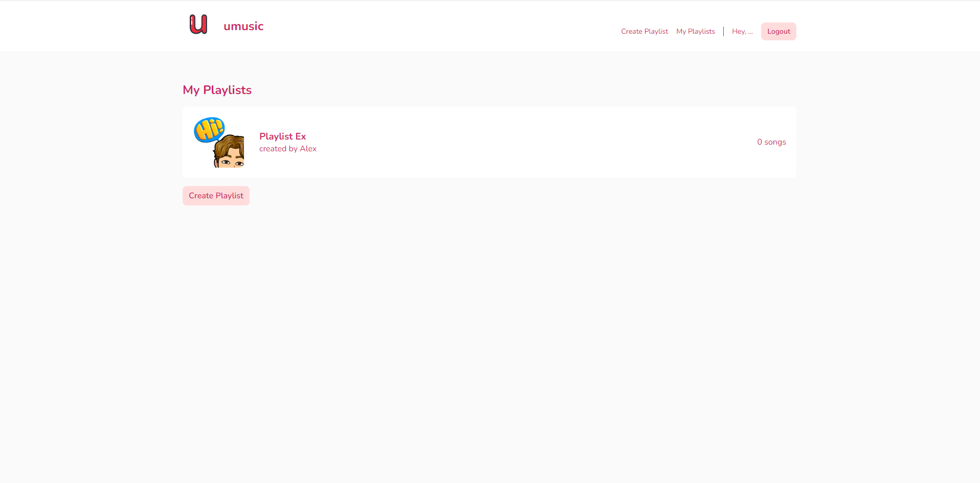Click the cartoon face in the playlist cover
This screenshot has width=980, height=483.
click(x=230, y=155)
